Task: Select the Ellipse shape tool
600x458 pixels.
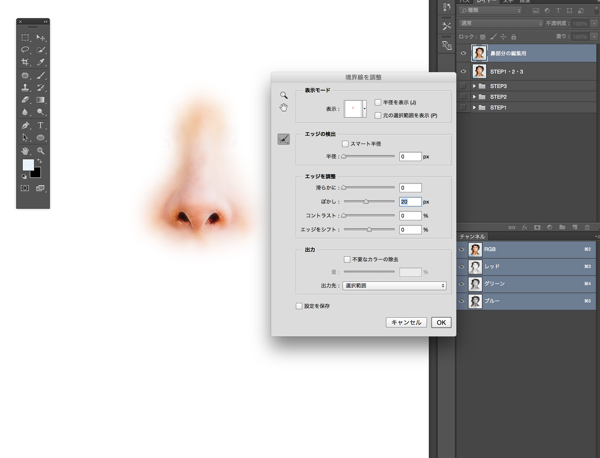Action: [41, 138]
